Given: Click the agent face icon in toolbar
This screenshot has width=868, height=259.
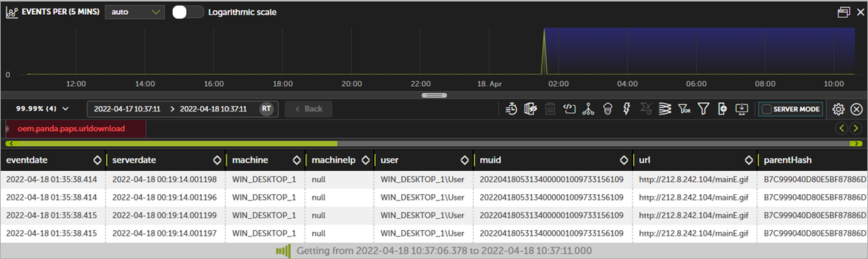Looking at the screenshot, I should pyautogui.click(x=608, y=109).
